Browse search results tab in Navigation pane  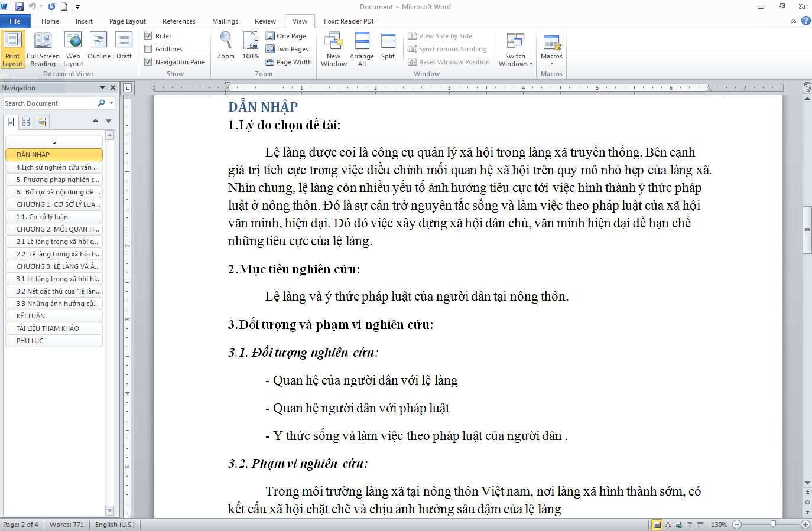pyautogui.click(x=41, y=122)
